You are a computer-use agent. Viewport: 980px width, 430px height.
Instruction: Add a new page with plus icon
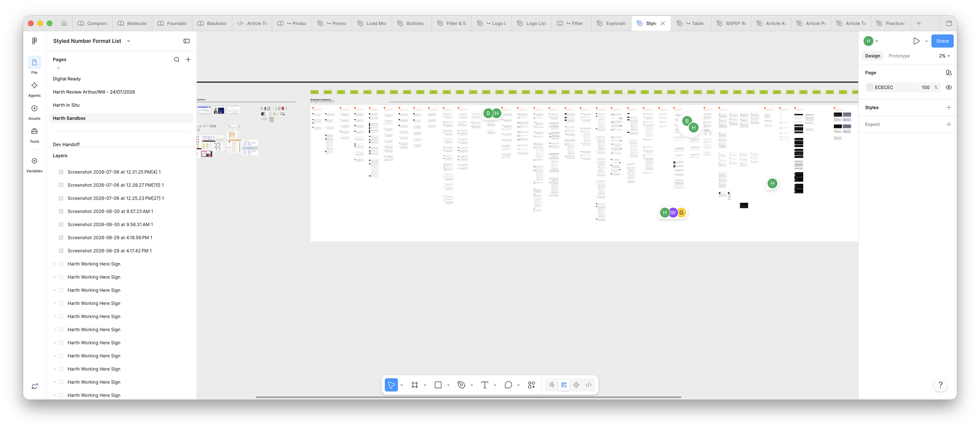[188, 60]
